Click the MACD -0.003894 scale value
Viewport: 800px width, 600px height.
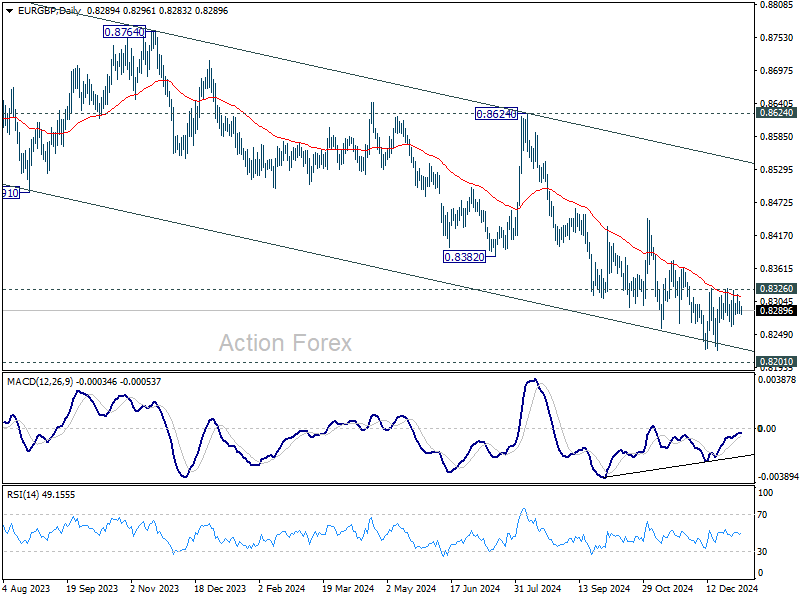pos(778,477)
